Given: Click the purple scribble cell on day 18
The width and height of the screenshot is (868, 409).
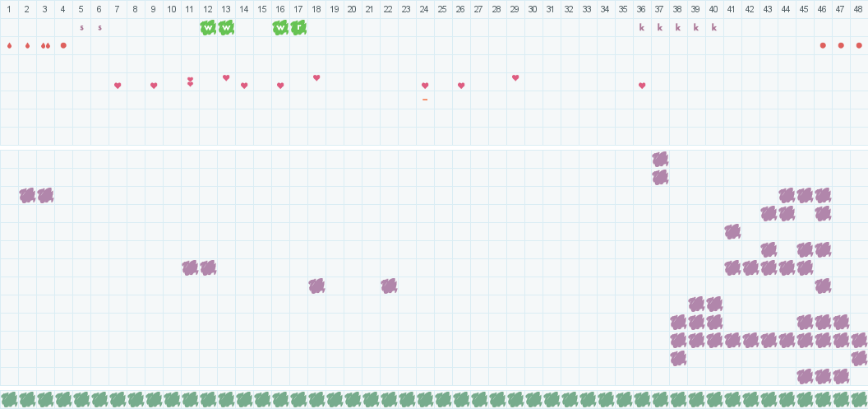Looking at the screenshot, I should [x=316, y=286].
